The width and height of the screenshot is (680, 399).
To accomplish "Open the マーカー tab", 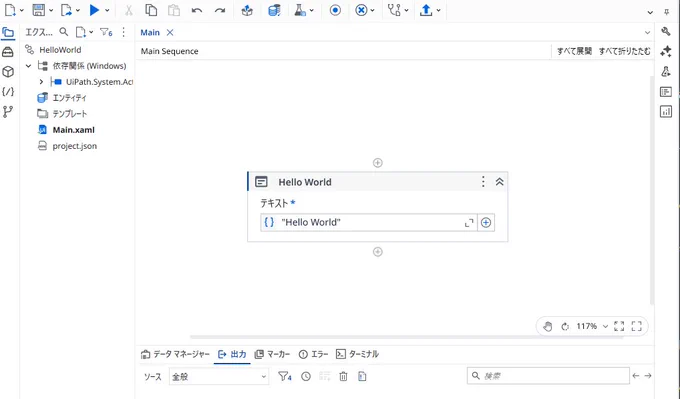I will pos(272,354).
